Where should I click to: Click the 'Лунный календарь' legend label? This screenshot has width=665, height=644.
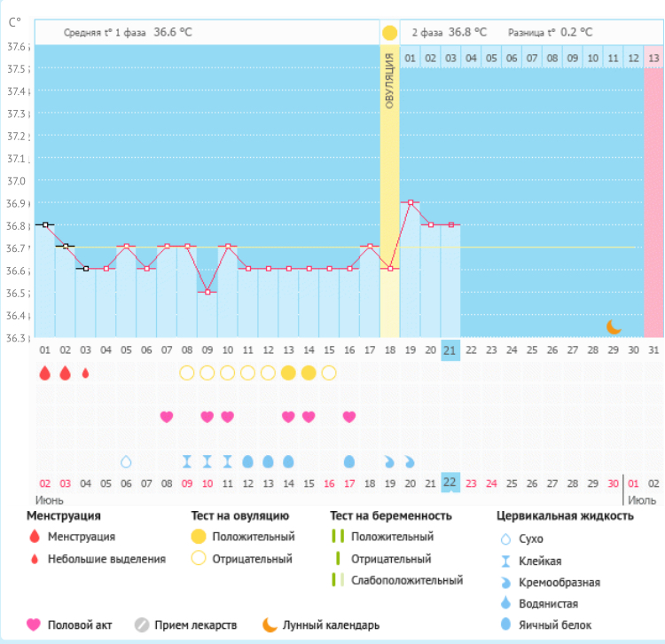pos(331,624)
